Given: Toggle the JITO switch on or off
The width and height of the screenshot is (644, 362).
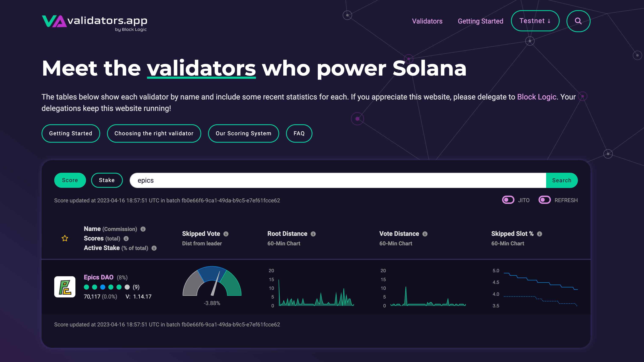Looking at the screenshot, I should tap(508, 200).
